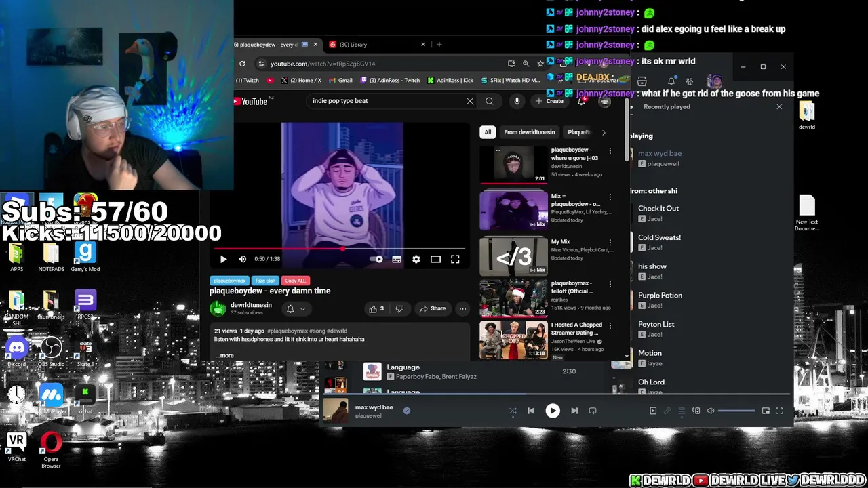Open YouTube notifications bell
Screen dimensions: 868x488
pos(581,101)
